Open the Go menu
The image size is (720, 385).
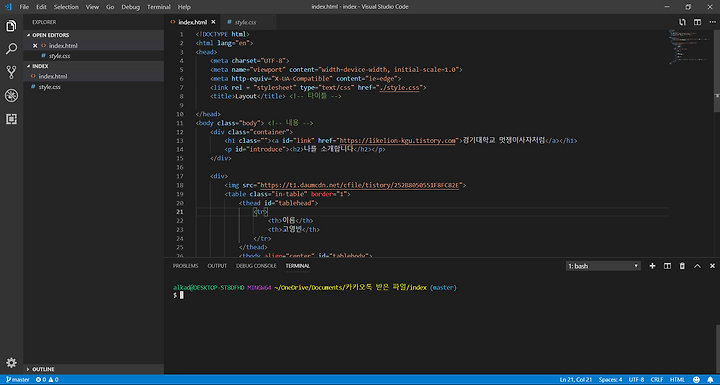[x=110, y=7]
